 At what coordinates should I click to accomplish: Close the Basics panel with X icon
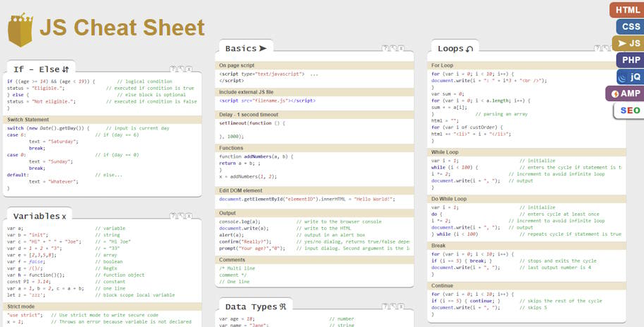(401, 48)
